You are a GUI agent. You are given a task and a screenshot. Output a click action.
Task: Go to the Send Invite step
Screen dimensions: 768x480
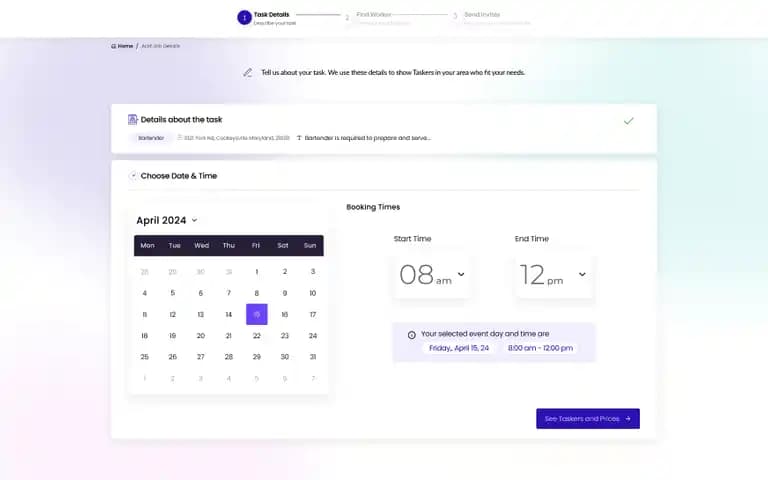coord(491,18)
